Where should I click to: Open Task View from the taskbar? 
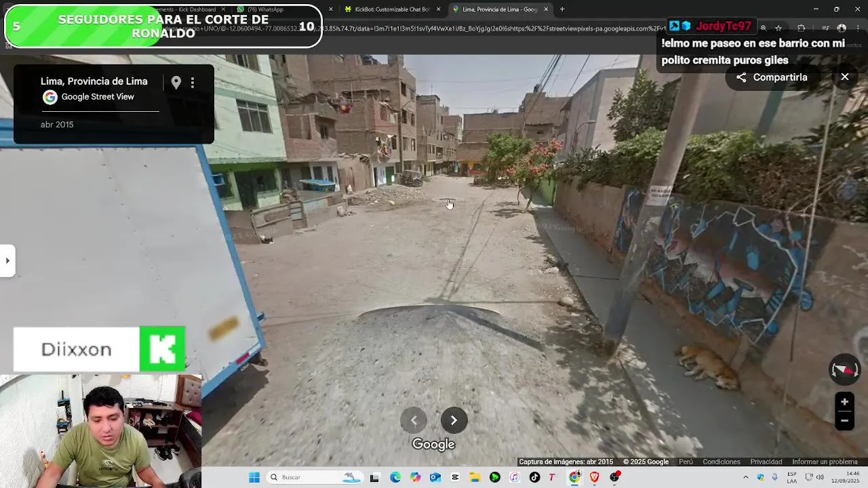pyautogui.click(x=374, y=478)
